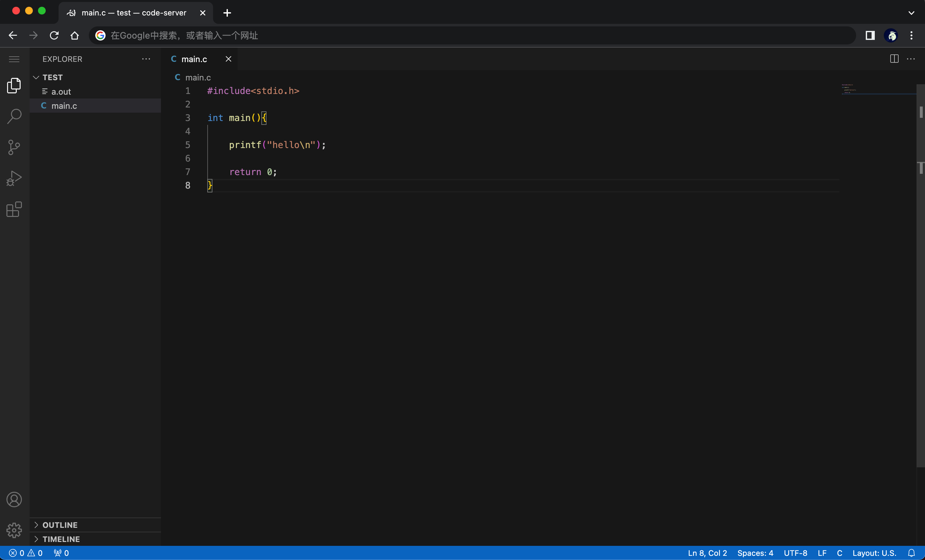Image resolution: width=925 pixels, height=560 pixels.
Task: Open the Accounts menu icon
Action: [x=14, y=499]
